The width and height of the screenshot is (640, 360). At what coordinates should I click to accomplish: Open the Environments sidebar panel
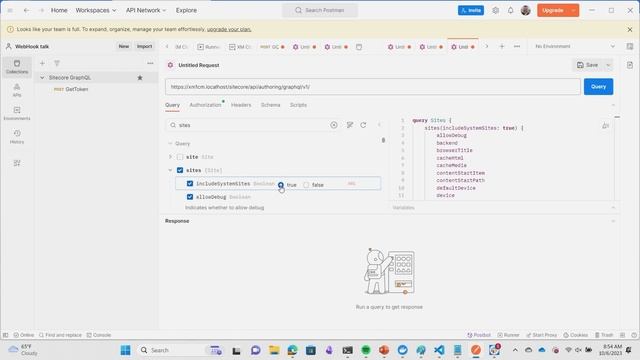pyautogui.click(x=17, y=113)
